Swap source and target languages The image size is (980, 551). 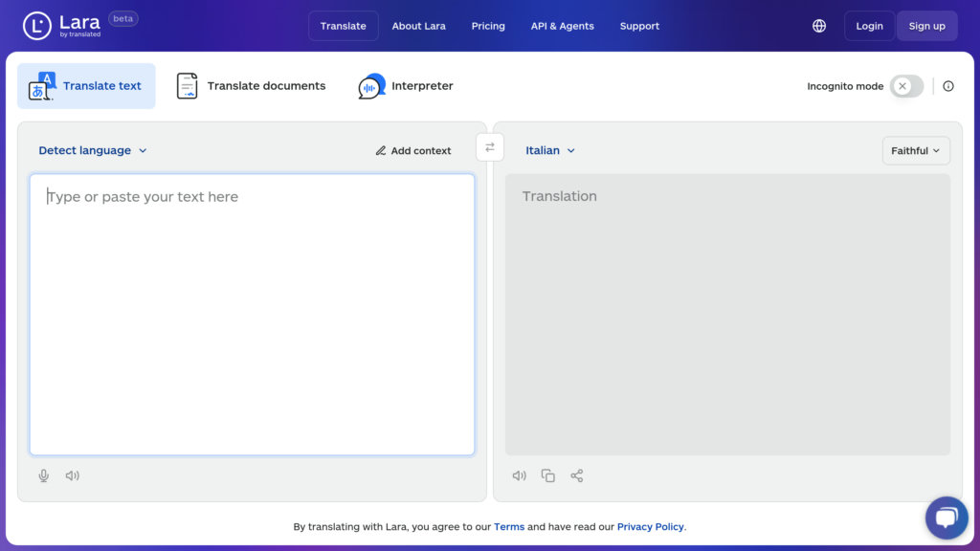coord(490,147)
